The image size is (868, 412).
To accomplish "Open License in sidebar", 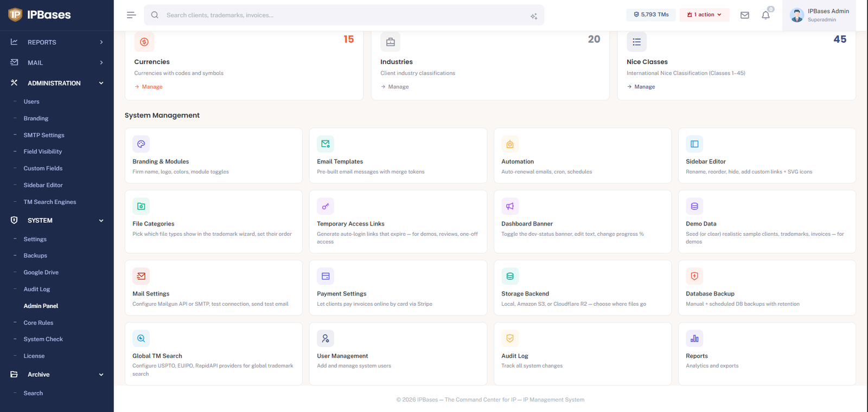I will click(34, 356).
